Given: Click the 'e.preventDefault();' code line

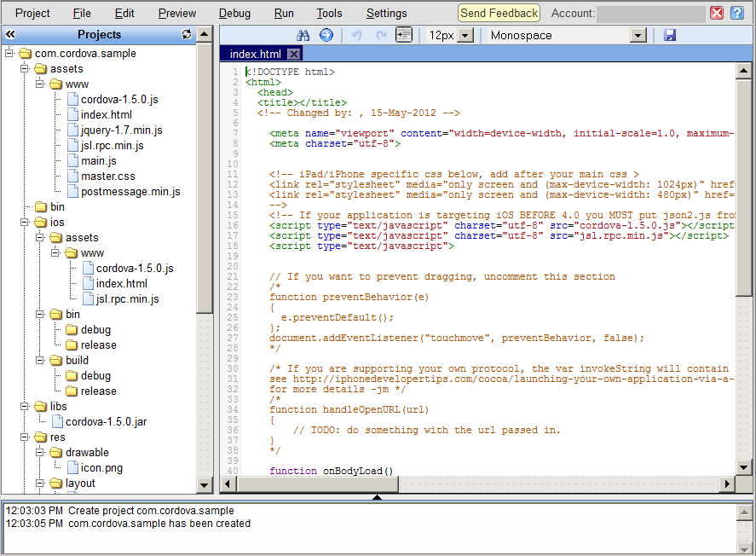Looking at the screenshot, I should pyautogui.click(x=338, y=317).
